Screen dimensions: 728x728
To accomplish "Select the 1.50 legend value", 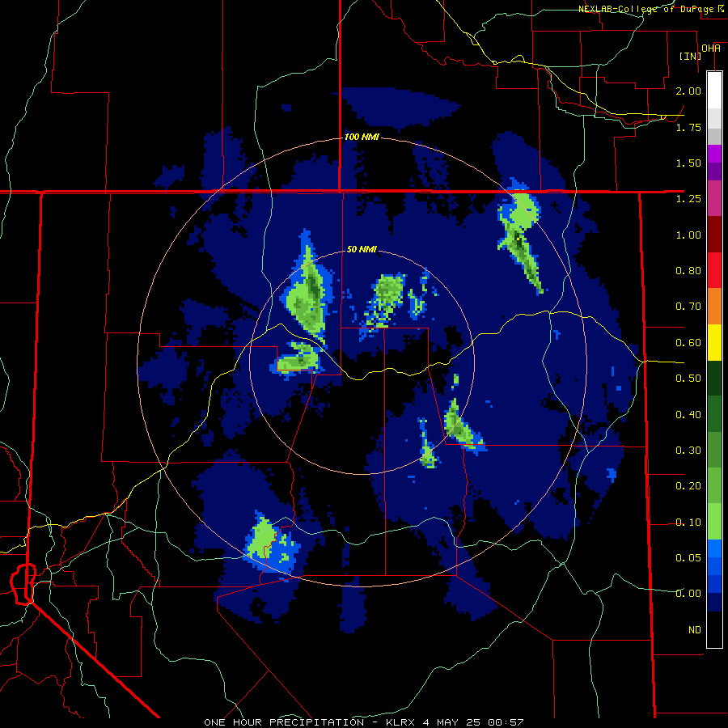I will point(688,163).
